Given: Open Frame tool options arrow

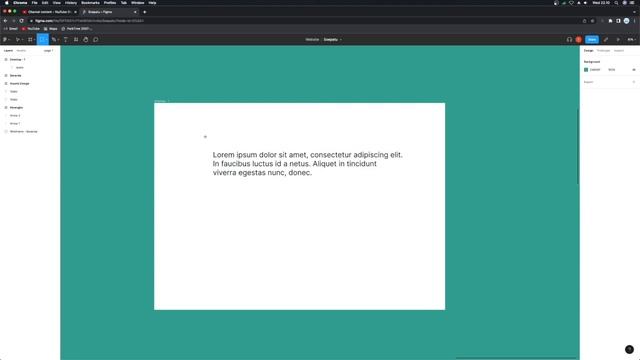Looking at the screenshot, I should click(x=34, y=40).
